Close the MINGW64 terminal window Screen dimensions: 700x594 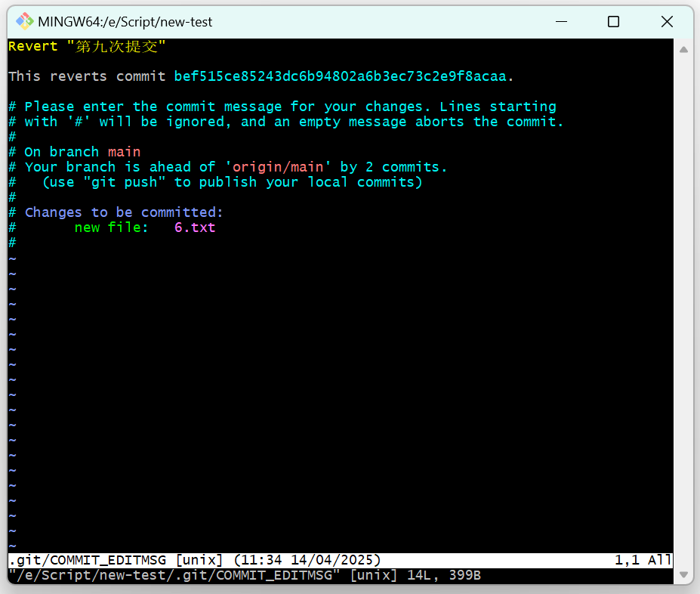[x=667, y=21]
